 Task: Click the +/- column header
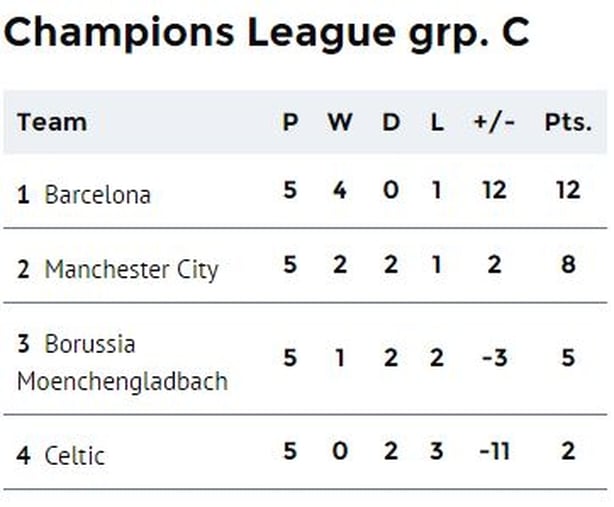pyautogui.click(x=494, y=122)
